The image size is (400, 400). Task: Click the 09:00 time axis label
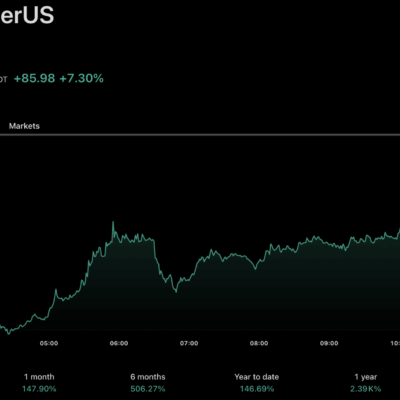(329, 343)
